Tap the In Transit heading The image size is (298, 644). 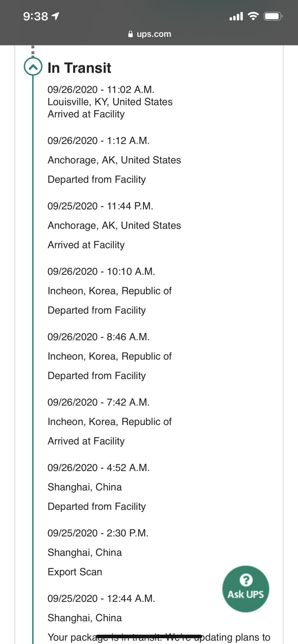(79, 68)
